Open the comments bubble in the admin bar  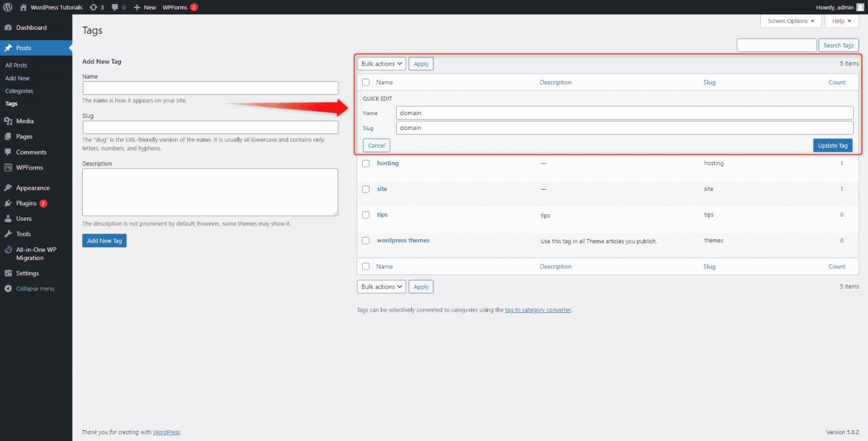tap(117, 7)
